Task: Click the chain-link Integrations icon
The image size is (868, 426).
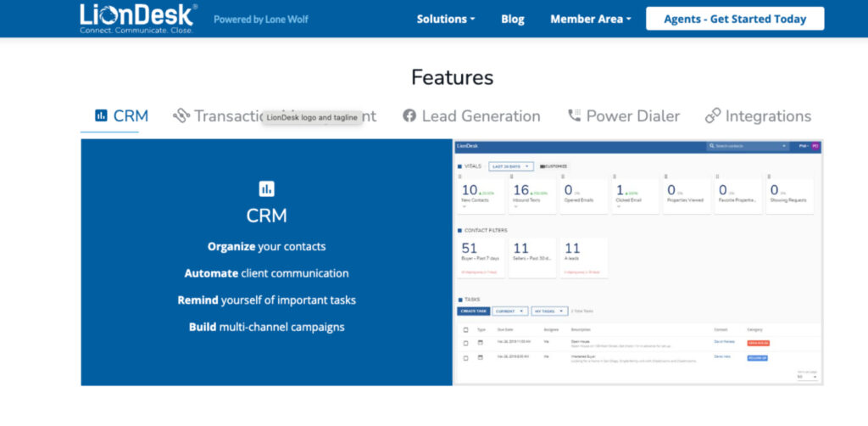Action: (x=712, y=115)
